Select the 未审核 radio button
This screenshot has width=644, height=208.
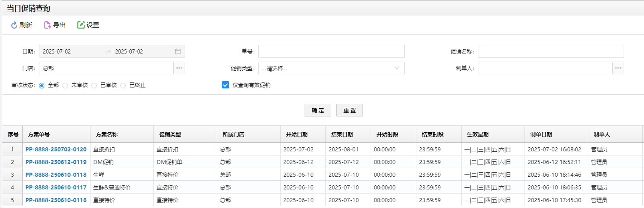65,85
